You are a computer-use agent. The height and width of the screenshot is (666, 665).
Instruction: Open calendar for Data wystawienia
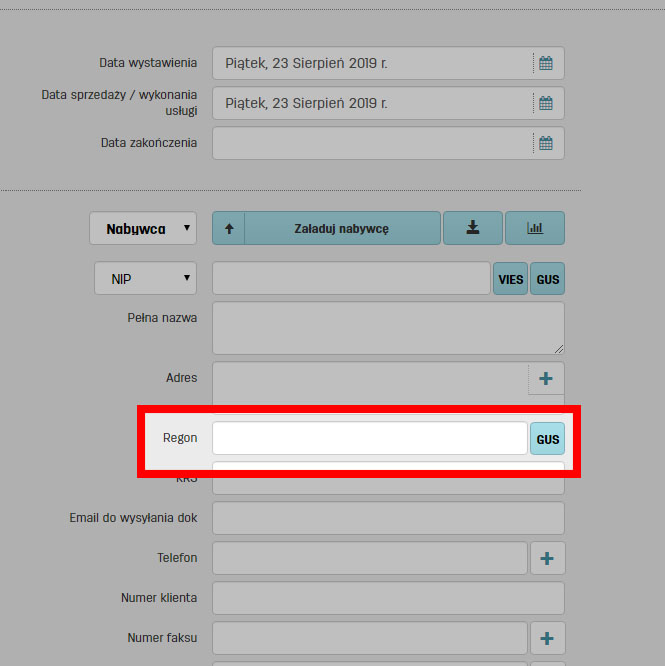(546, 63)
